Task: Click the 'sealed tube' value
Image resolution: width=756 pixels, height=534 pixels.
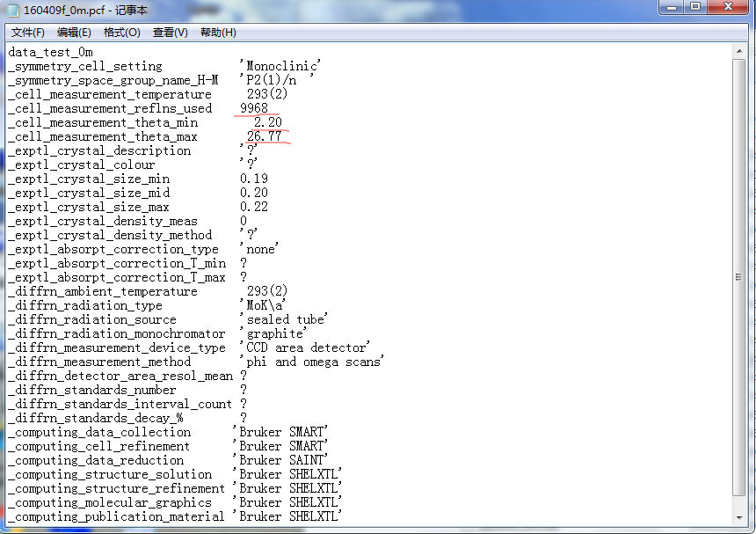Action: click(284, 319)
